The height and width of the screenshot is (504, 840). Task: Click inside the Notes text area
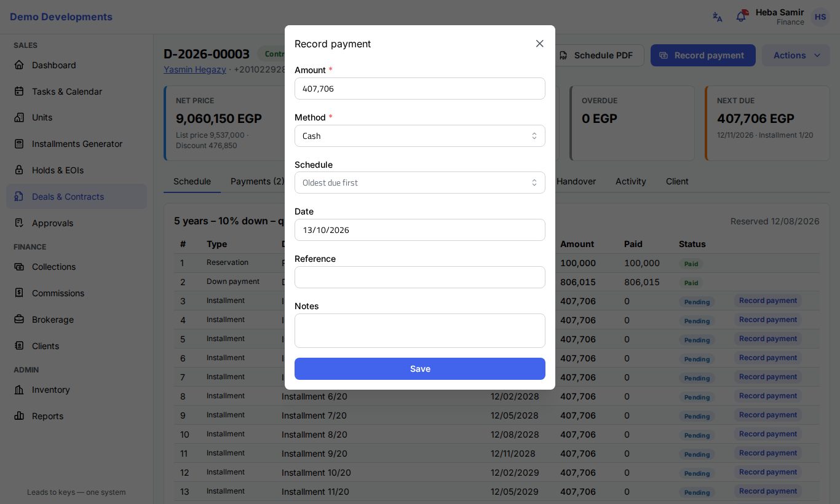[420, 331]
